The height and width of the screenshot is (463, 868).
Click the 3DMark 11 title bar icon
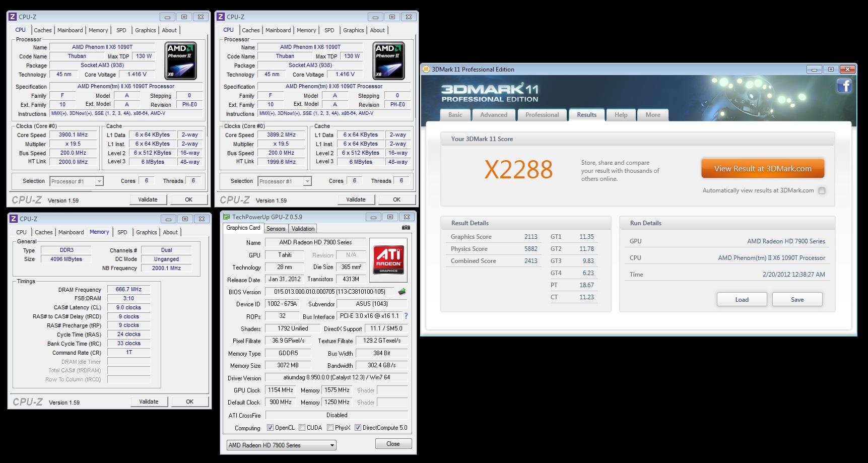[x=426, y=70]
